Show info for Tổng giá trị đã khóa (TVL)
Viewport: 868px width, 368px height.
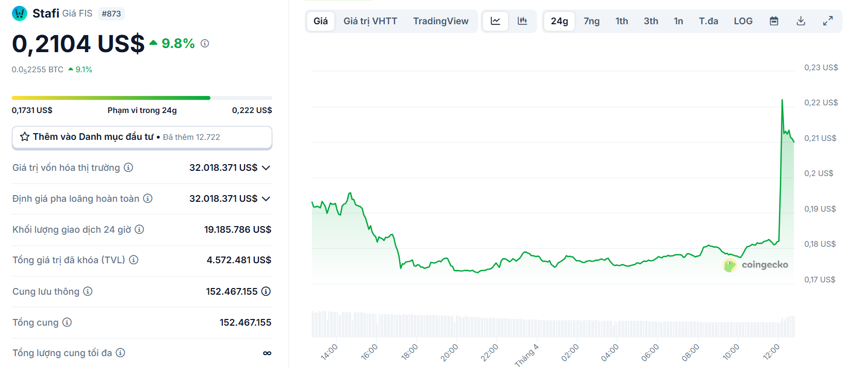pyautogui.click(x=134, y=260)
